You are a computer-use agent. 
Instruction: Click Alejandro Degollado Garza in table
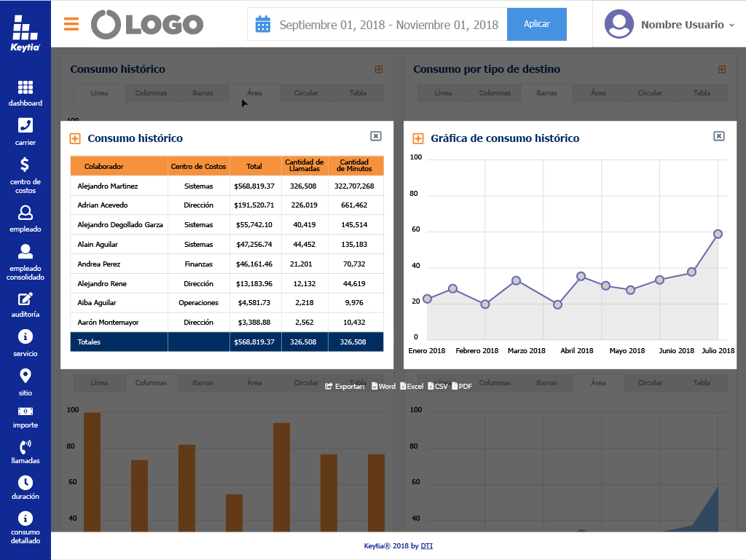click(x=120, y=225)
